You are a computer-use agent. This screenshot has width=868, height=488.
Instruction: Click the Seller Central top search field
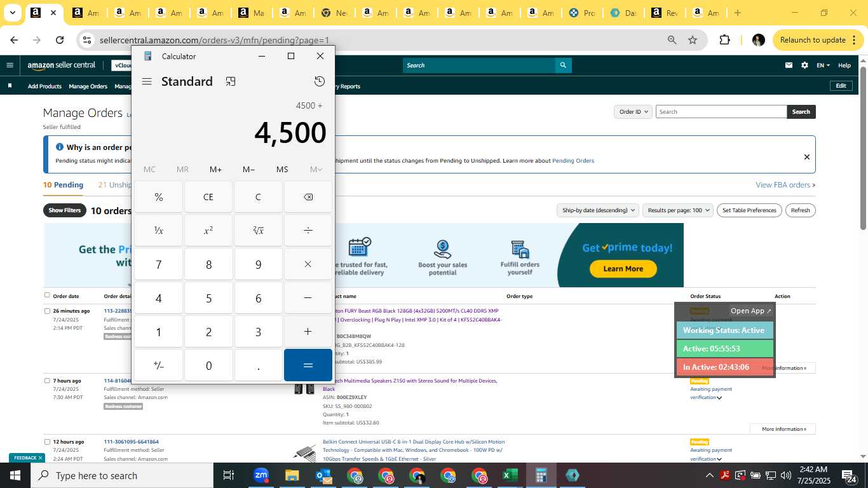click(479, 65)
